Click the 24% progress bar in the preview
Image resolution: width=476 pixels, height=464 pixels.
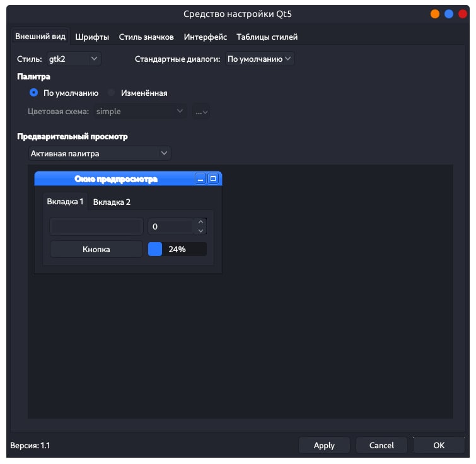click(x=177, y=249)
